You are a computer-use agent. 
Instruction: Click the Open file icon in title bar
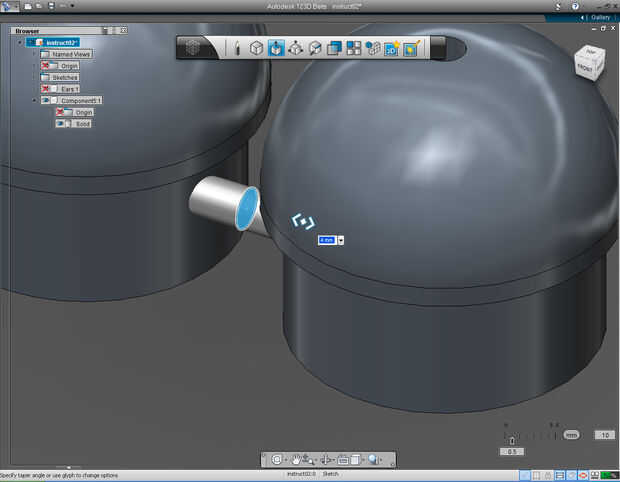click(39, 6)
